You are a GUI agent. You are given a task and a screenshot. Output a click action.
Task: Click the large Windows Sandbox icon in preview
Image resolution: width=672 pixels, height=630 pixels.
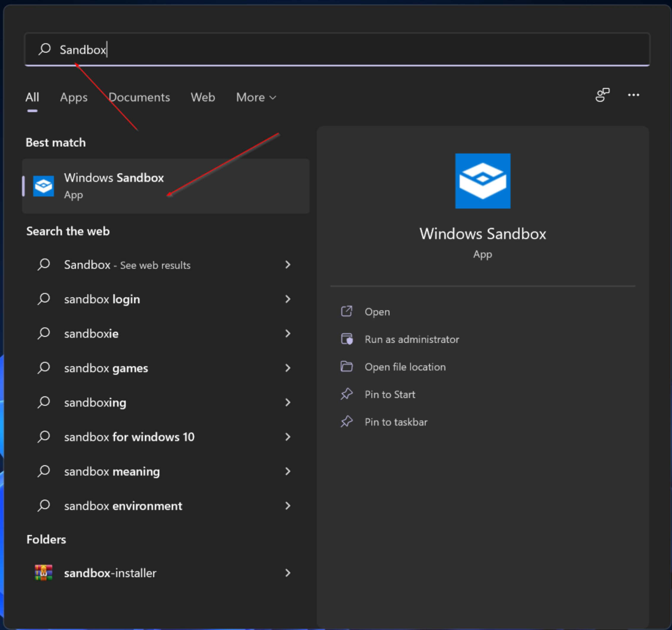pos(482,181)
